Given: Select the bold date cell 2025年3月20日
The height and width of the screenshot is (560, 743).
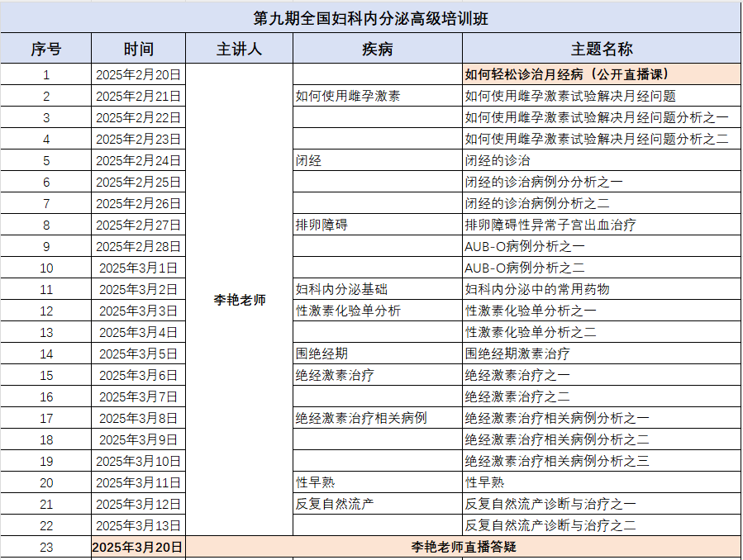Looking at the screenshot, I should (138, 547).
